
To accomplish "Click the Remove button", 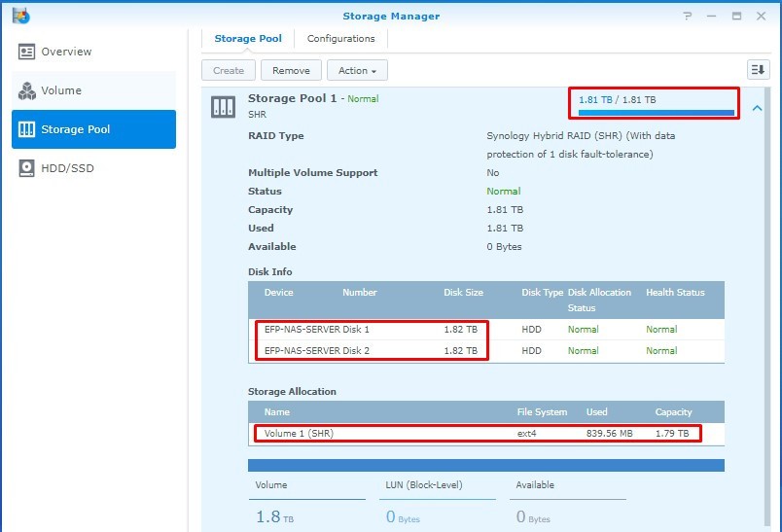I will [x=291, y=70].
